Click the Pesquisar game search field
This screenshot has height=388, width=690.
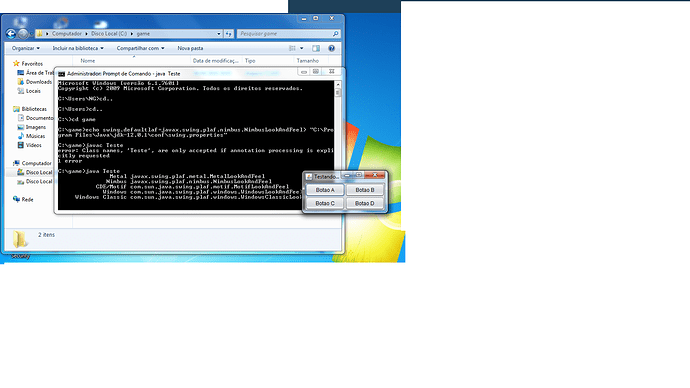pos(285,33)
